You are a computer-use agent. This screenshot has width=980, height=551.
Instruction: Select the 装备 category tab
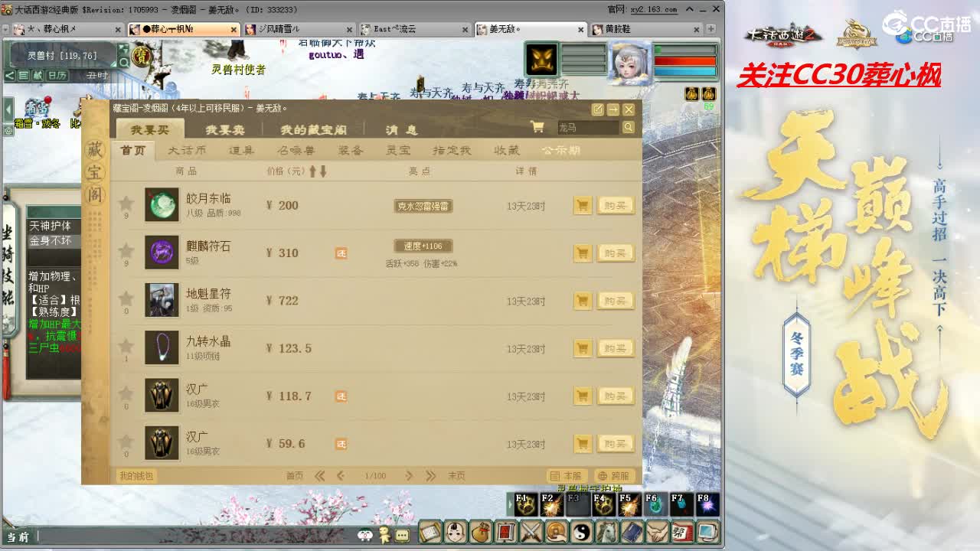click(x=351, y=151)
